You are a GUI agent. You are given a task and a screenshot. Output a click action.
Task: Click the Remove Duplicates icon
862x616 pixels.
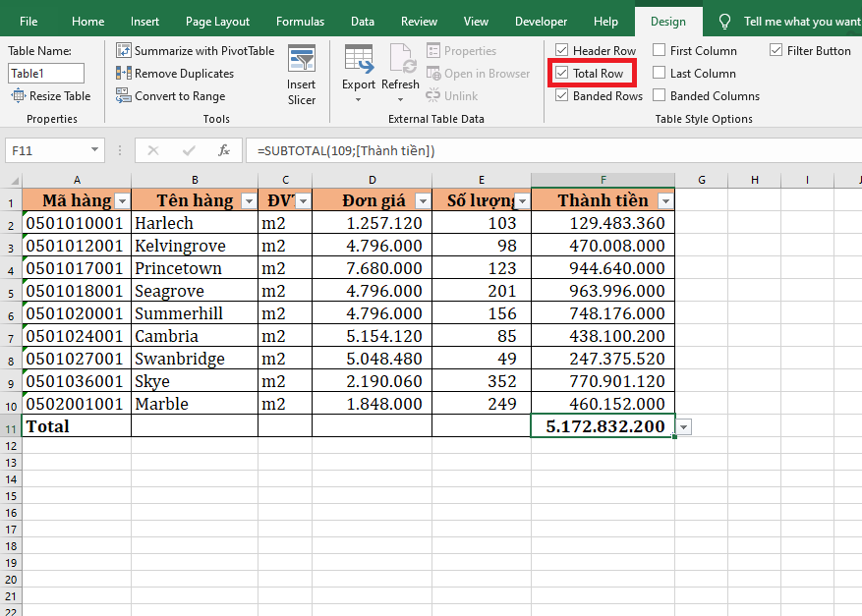[x=124, y=73]
